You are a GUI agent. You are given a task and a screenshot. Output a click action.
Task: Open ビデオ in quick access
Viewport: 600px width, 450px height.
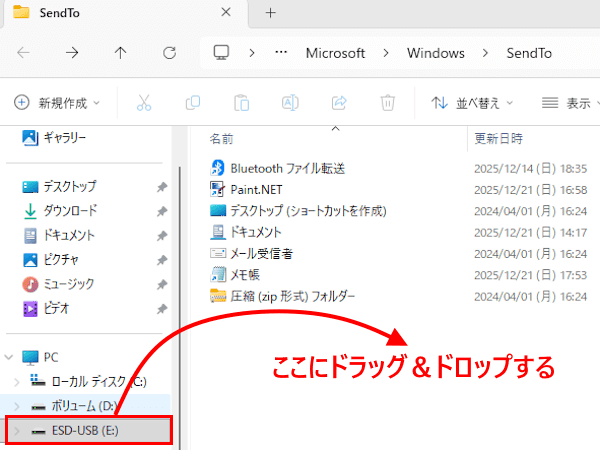tap(46, 308)
